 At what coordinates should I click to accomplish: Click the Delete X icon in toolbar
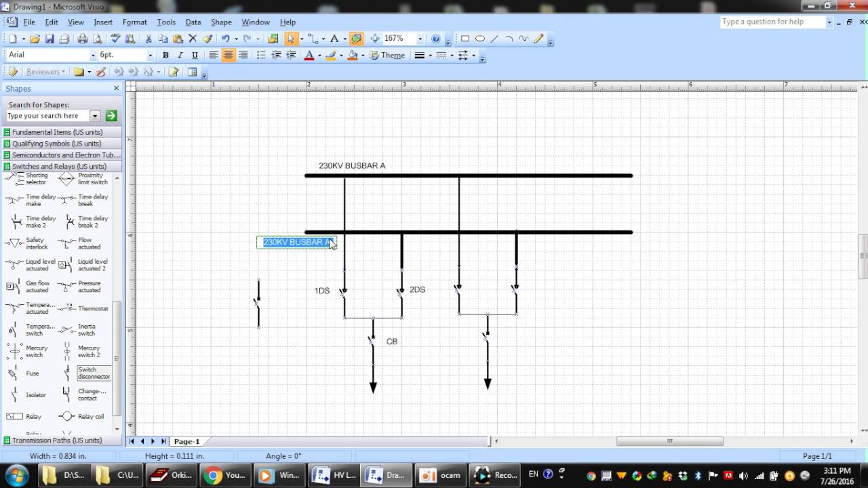pyautogui.click(x=193, y=39)
